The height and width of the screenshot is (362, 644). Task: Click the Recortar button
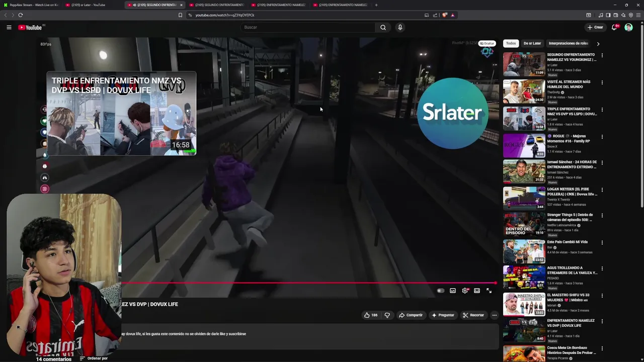473,315
